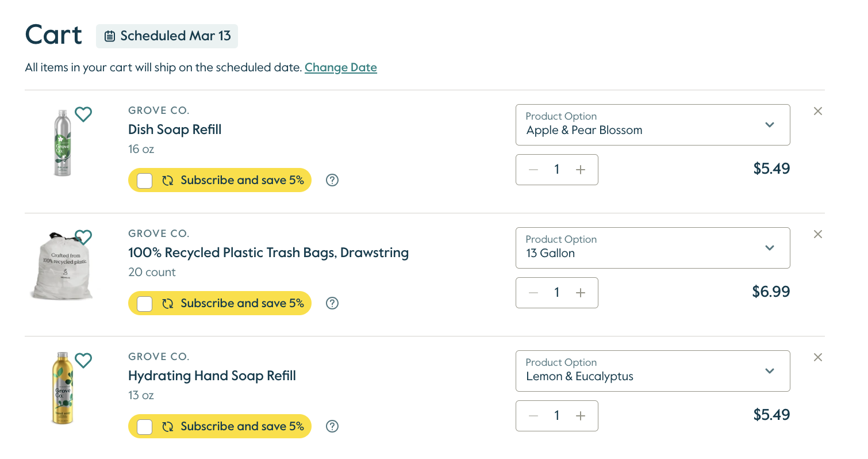Expand the 13 Gallon product option dropdown
This screenshot has width=868, height=459.
point(653,248)
